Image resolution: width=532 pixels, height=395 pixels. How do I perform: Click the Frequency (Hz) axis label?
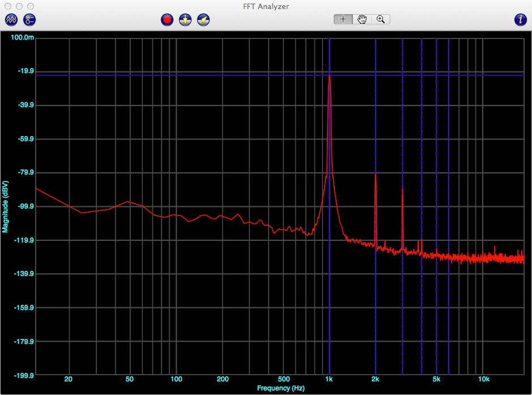280,388
